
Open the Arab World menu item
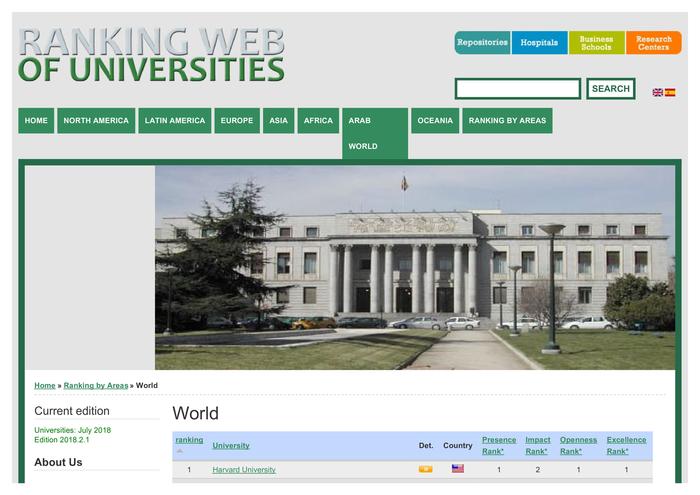tap(374, 133)
